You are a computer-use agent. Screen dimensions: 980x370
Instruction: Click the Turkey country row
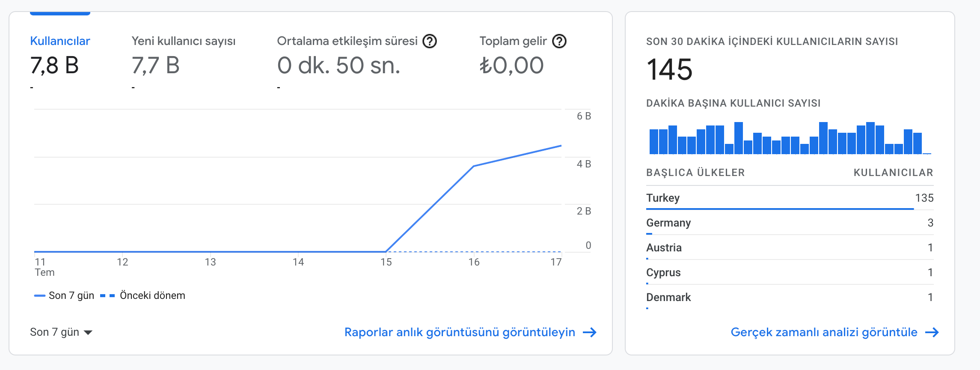point(790,198)
